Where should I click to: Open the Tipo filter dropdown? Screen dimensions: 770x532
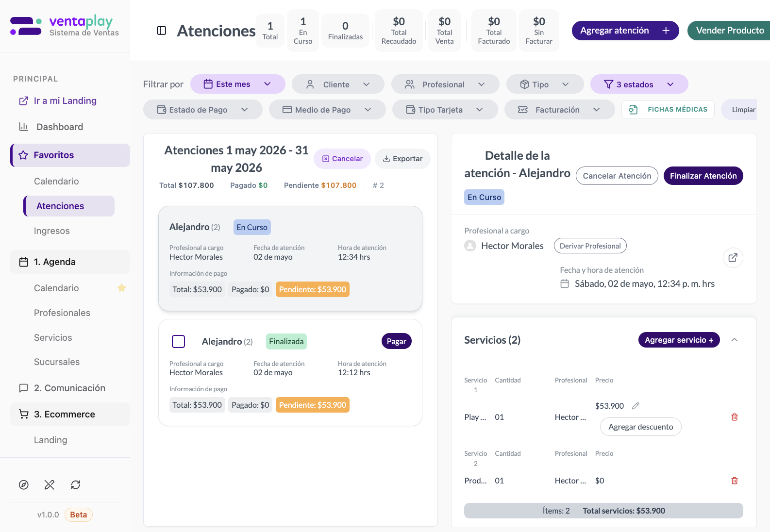coord(545,84)
